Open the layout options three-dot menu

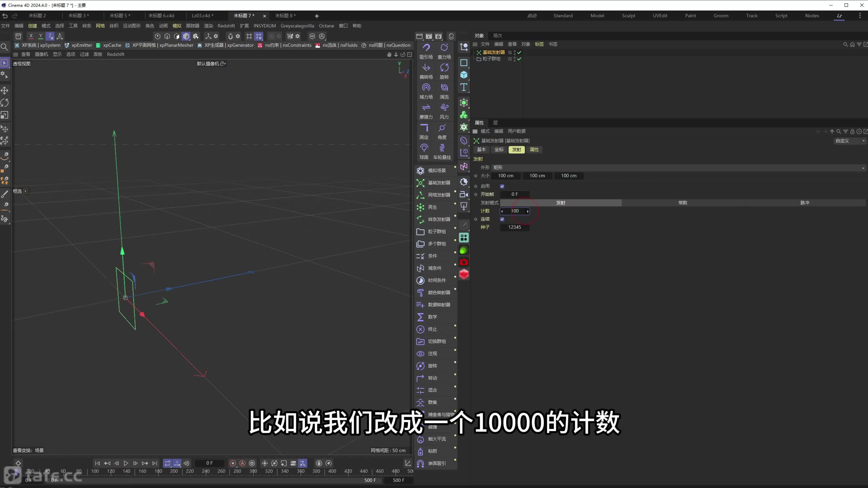[860, 16]
